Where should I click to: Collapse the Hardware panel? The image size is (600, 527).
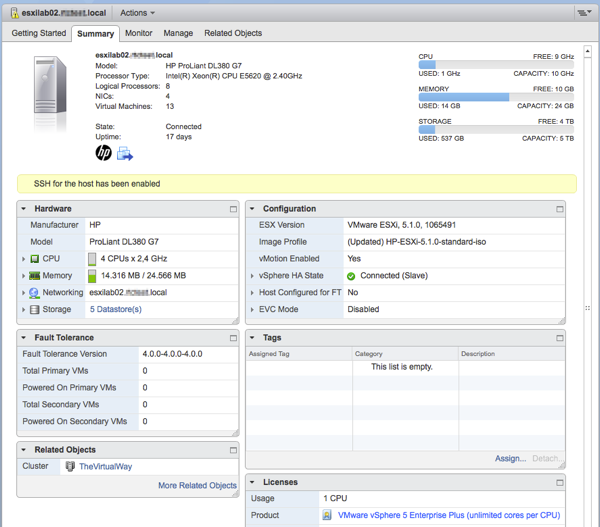click(x=24, y=209)
